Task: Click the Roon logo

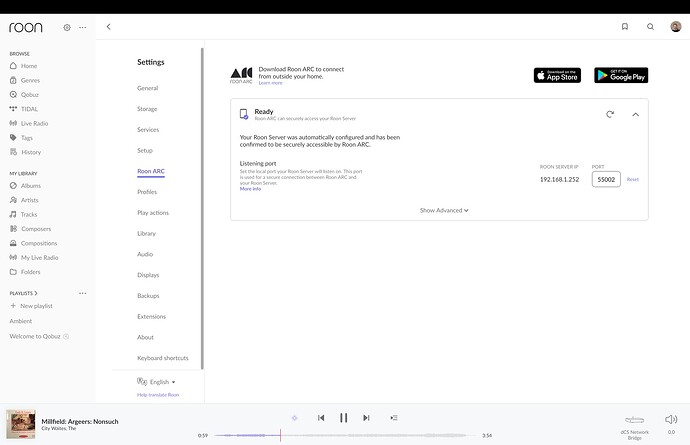Action: pos(26,27)
